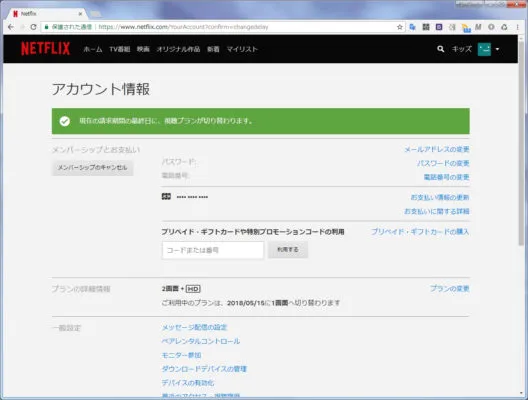Screen dimensions: 528x400
Task: Open 映画 in Netflix navigation
Action: [x=143, y=49]
